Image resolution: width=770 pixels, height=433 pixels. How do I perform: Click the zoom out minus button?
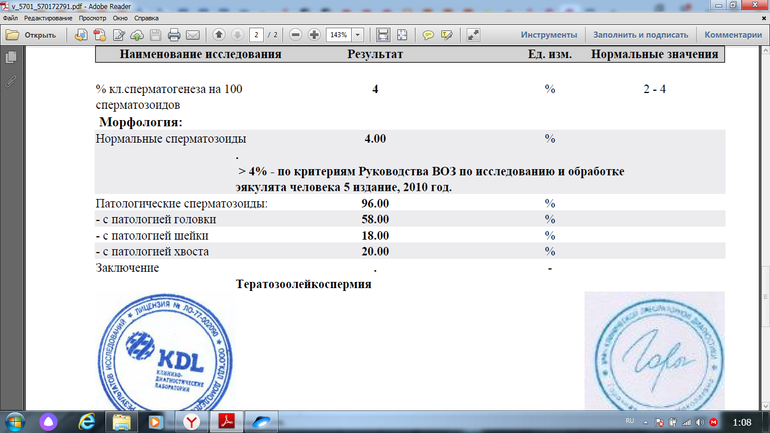[294, 35]
